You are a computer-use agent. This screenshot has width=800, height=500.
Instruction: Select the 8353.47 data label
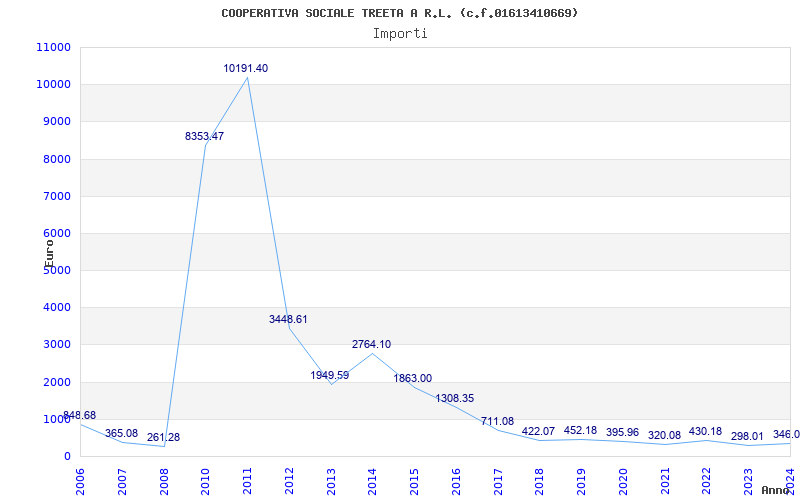[204, 136]
